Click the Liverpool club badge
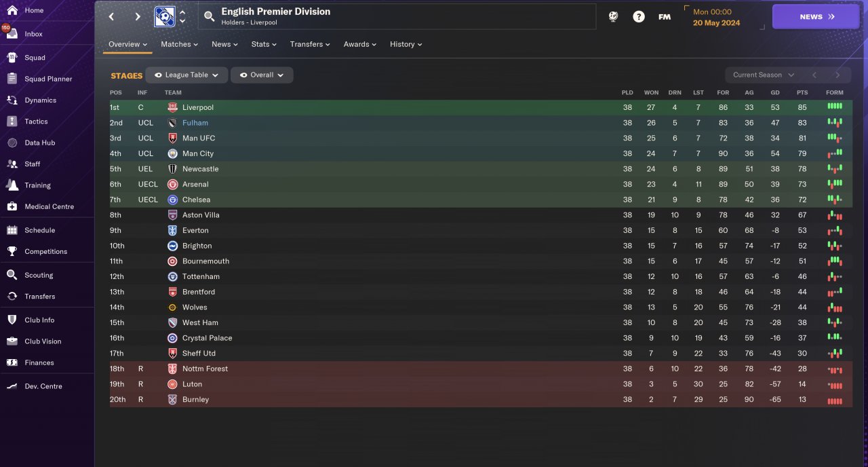This screenshot has width=868, height=467. tap(172, 107)
